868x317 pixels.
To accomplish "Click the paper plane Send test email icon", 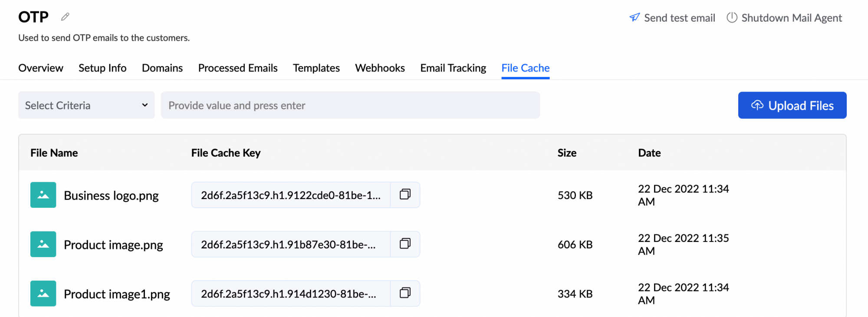I will 635,18.
